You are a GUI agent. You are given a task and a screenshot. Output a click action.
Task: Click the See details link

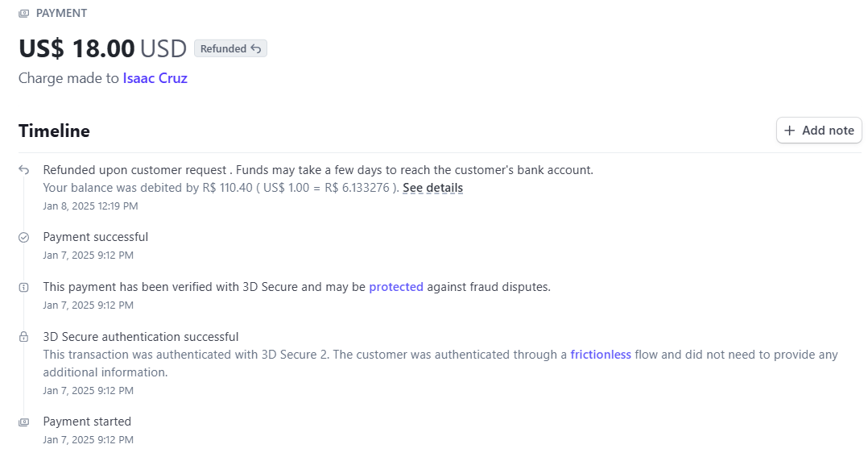point(433,188)
